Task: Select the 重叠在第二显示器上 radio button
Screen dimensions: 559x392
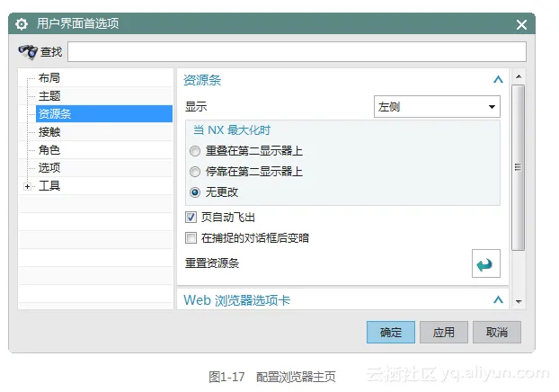Action: [195, 151]
